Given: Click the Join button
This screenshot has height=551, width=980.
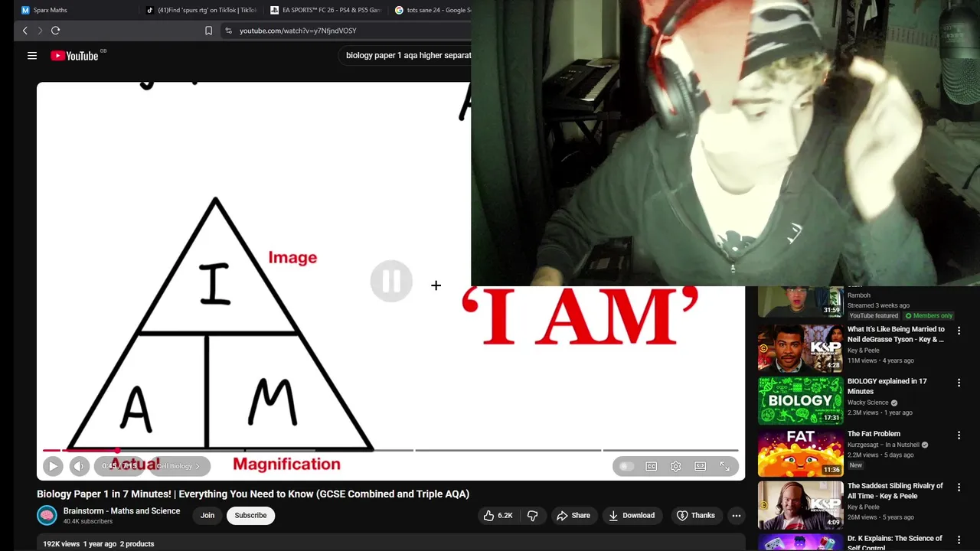Looking at the screenshot, I should (x=207, y=516).
